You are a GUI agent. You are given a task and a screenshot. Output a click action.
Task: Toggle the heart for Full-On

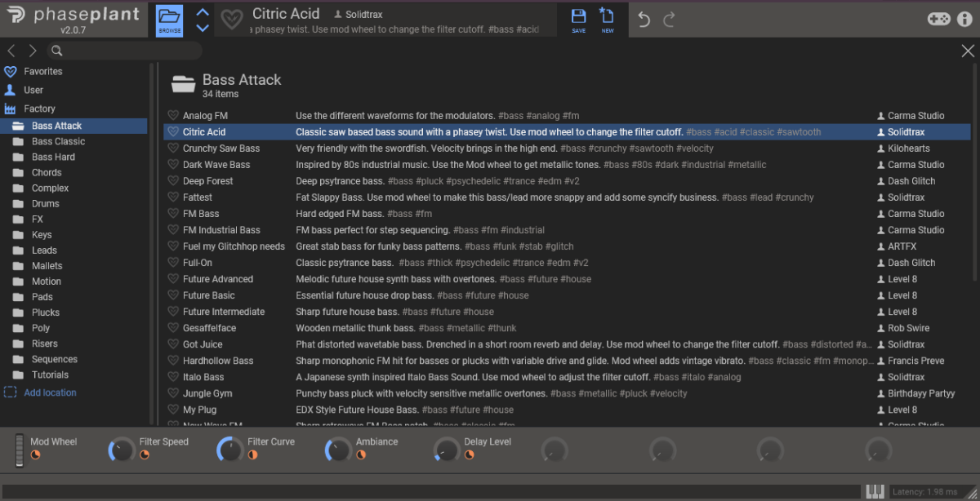point(173,263)
